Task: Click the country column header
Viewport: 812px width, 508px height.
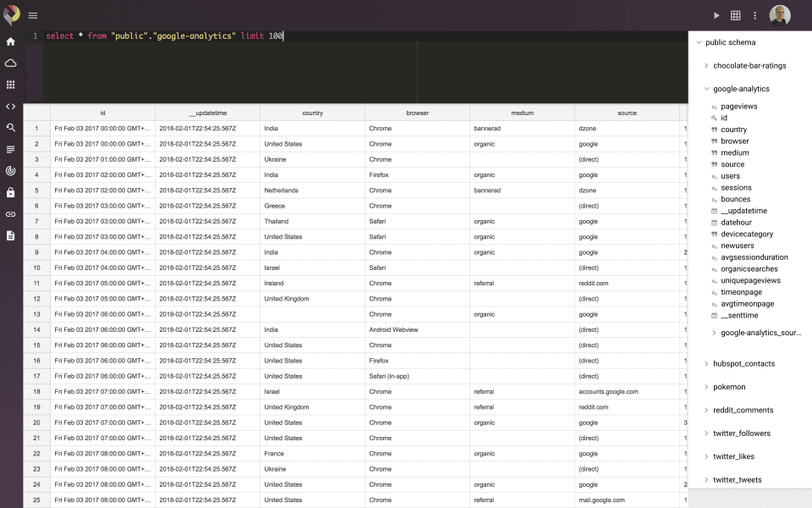Action: point(312,113)
